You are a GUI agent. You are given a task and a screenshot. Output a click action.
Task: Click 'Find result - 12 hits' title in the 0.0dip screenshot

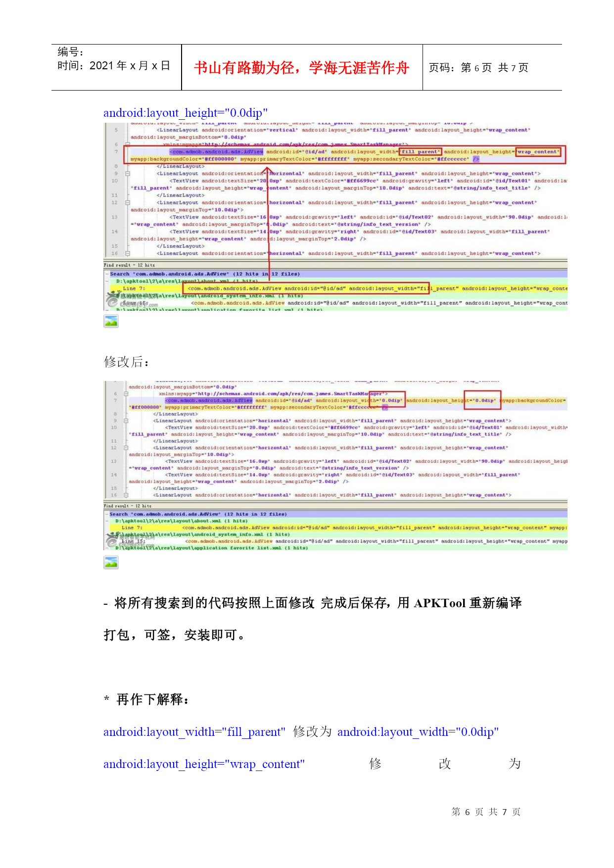pos(128,506)
